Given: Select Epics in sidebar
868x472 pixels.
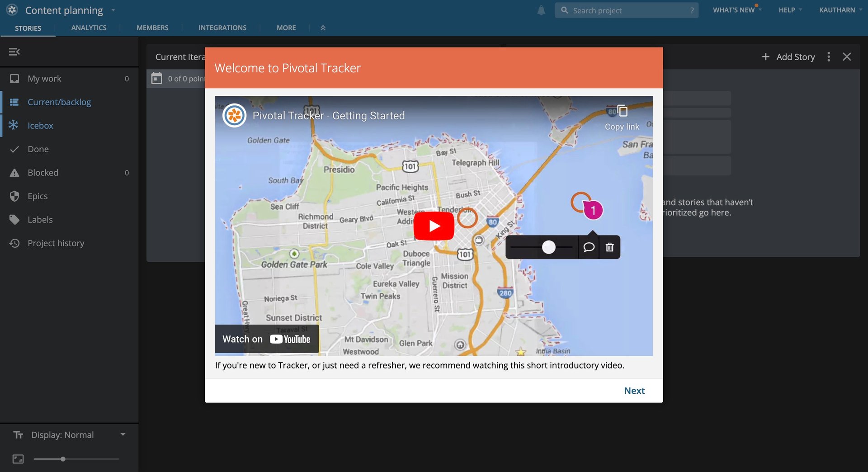Looking at the screenshot, I should click(69, 196).
